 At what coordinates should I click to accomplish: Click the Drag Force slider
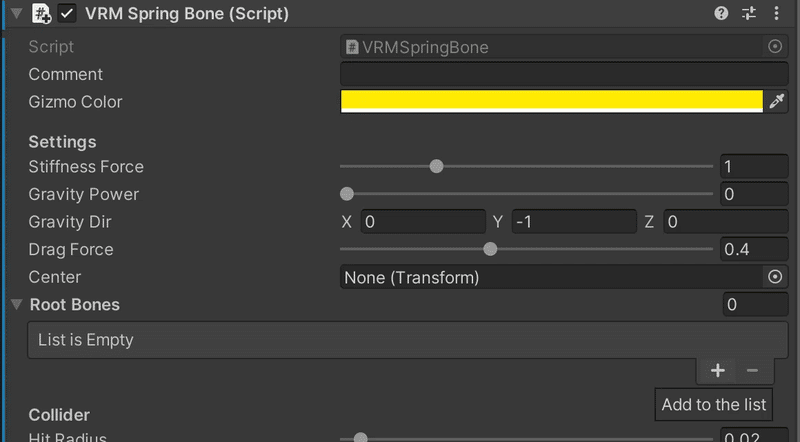(x=526, y=250)
